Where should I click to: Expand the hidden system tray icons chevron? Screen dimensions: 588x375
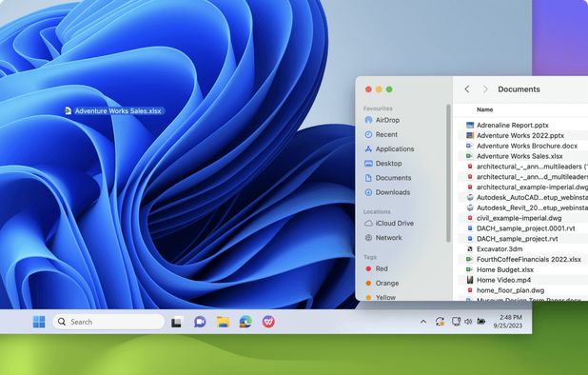423,322
